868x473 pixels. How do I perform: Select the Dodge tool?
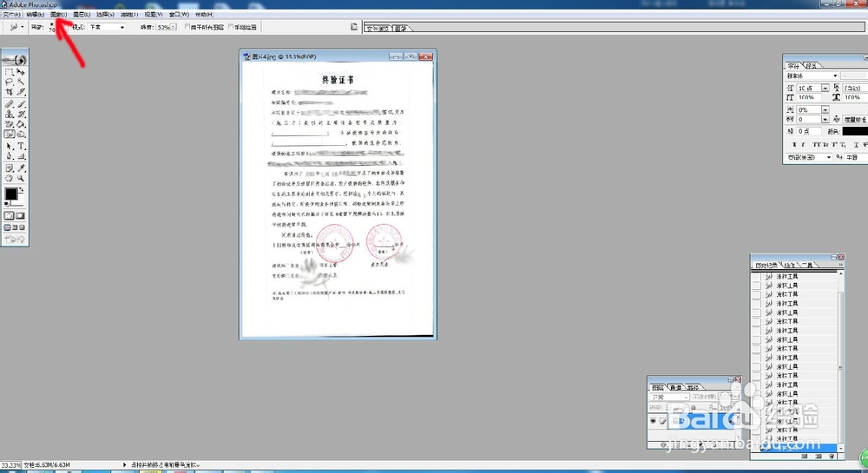point(21,134)
